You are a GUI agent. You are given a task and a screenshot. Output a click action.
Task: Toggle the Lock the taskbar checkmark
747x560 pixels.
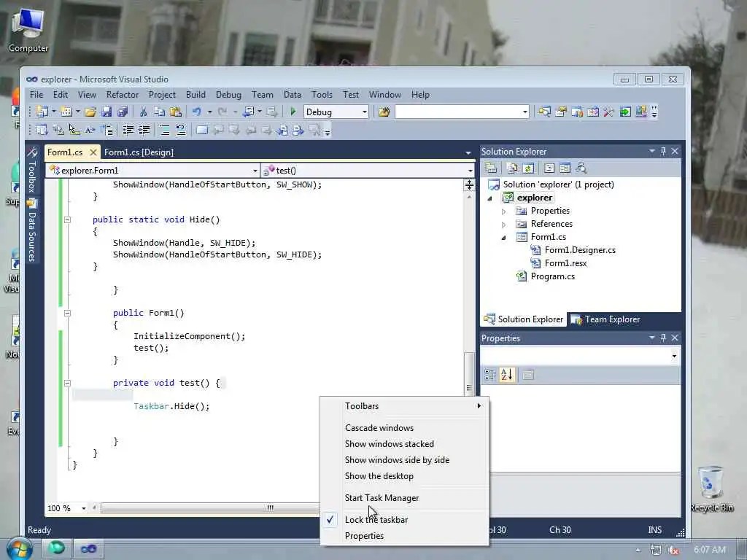(329, 519)
